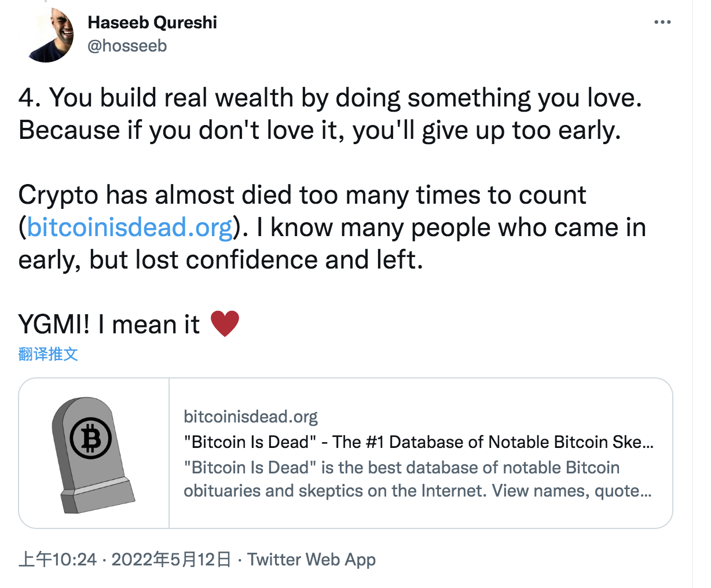Click the "You build real wealth" line
711x588 pixels.
point(330,98)
